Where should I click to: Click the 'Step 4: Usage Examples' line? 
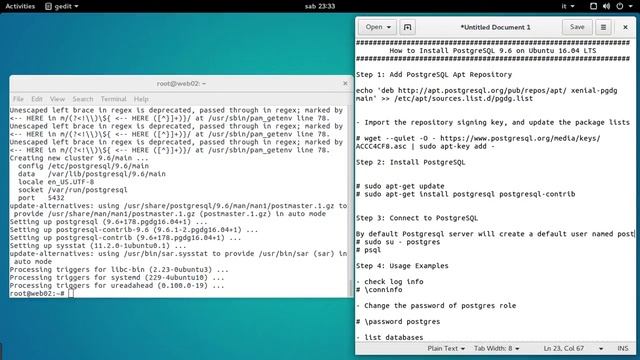(x=402, y=266)
